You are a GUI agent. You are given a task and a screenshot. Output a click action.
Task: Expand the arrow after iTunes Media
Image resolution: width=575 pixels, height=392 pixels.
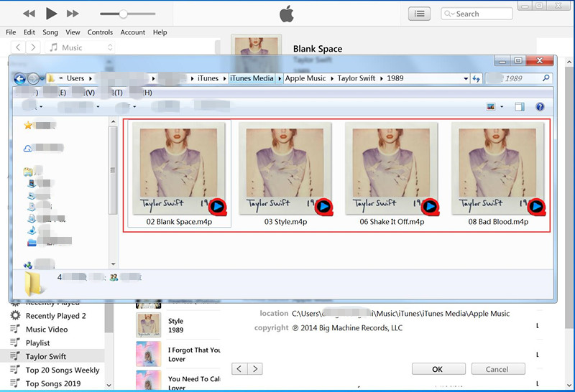pos(280,78)
